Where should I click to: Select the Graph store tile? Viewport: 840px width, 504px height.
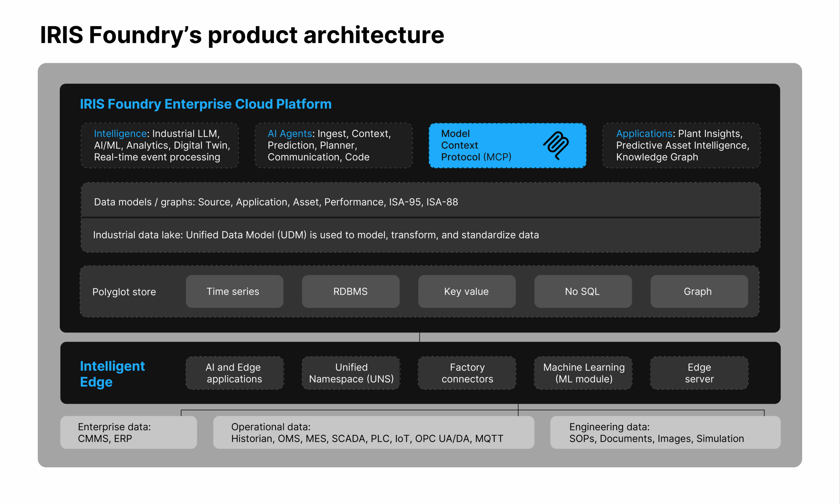coord(699,291)
